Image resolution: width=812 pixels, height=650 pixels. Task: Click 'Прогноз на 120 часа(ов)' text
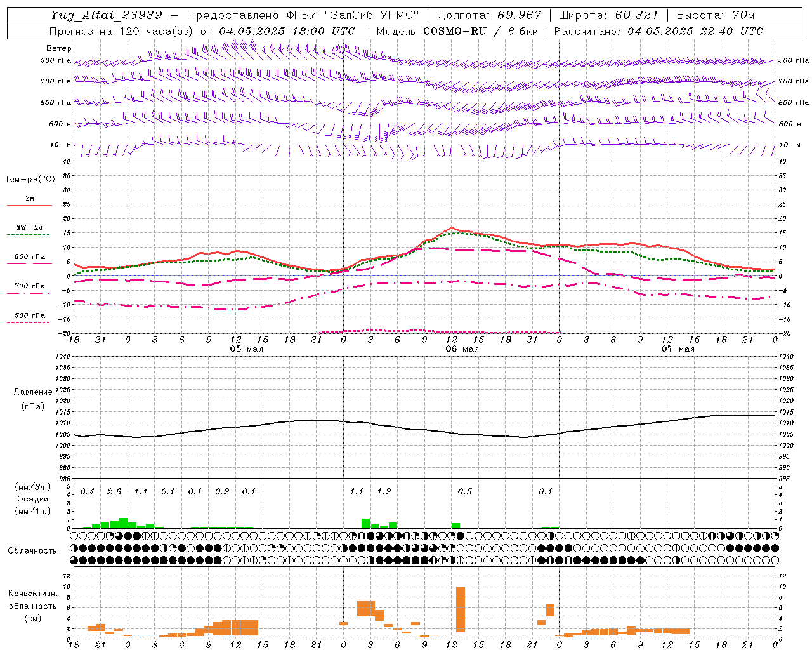[122, 31]
